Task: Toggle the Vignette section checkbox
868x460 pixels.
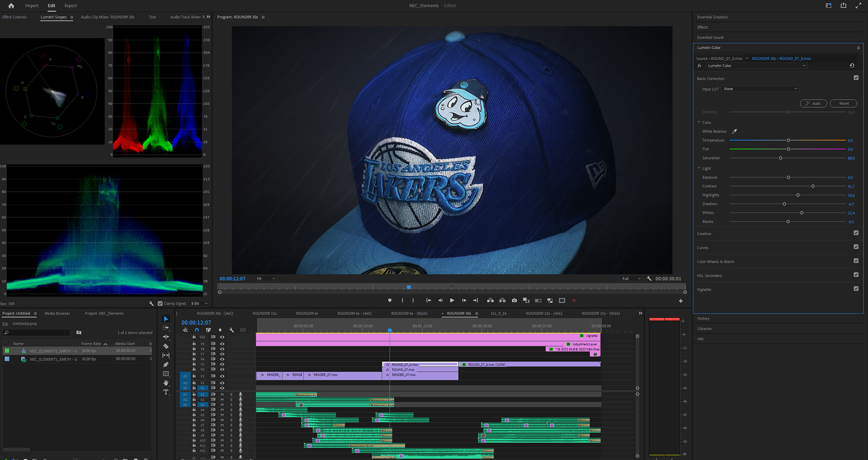Action: pyautogui.click(x=856, y=289)
